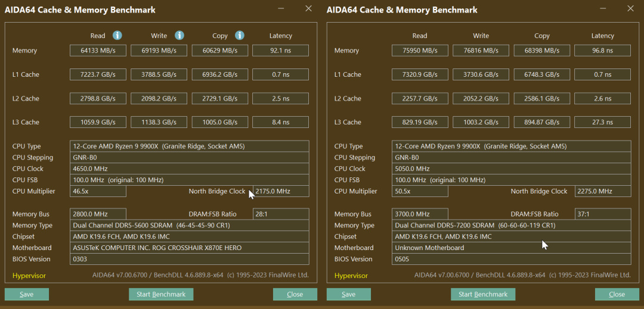Click the Hypervisor label in left window
Image resolution: width=644 pixels, height=309 pixels.
[29, 276]
